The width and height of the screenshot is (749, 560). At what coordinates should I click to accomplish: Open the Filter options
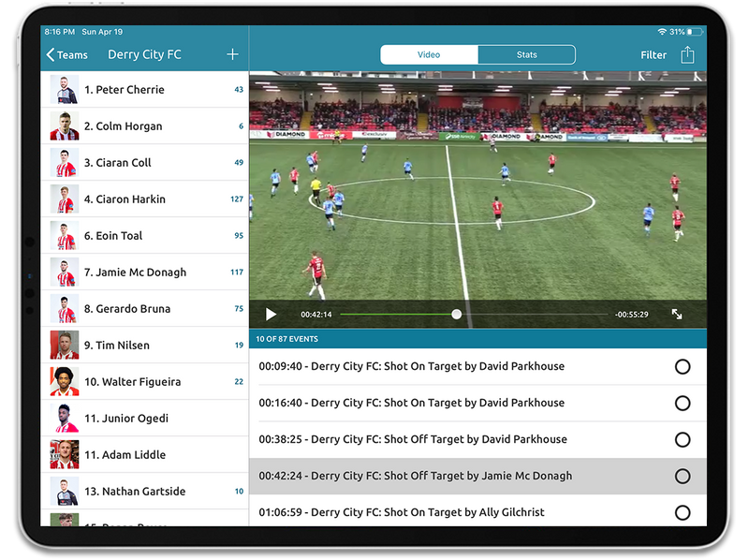(654, 54)
